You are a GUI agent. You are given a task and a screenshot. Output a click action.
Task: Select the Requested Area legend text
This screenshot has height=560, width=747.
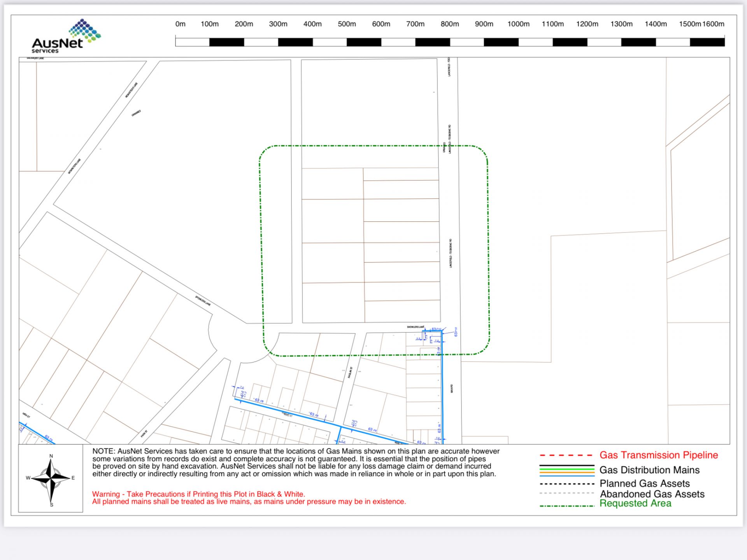pos(635,504)
